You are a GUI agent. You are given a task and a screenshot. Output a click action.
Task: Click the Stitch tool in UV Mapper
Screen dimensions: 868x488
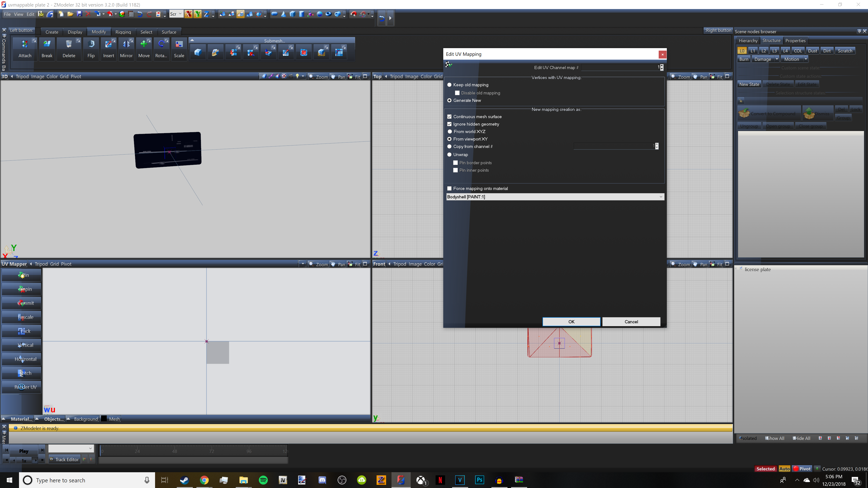coord(21,373)
